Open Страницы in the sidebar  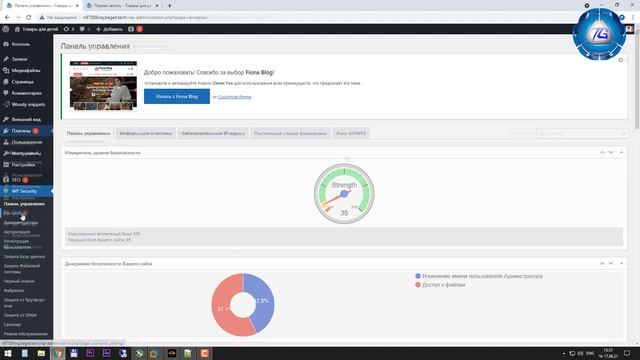(22, 82)
